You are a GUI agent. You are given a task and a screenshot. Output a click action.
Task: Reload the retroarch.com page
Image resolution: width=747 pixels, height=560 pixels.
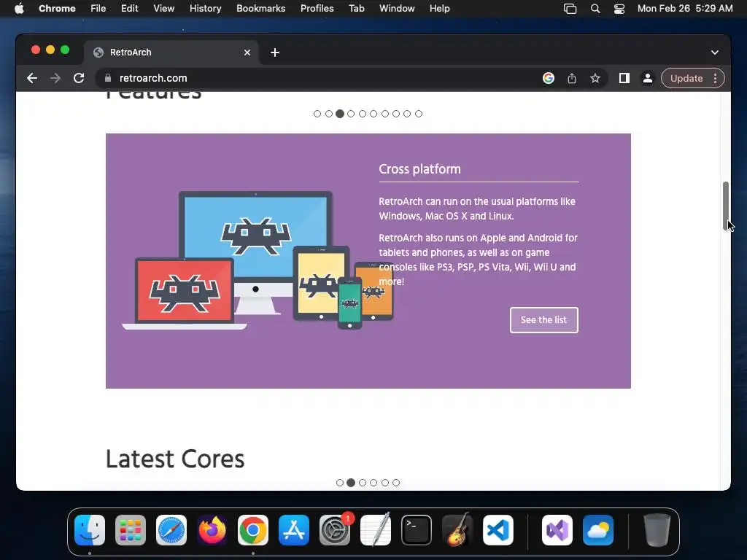[x=79, y=78]
